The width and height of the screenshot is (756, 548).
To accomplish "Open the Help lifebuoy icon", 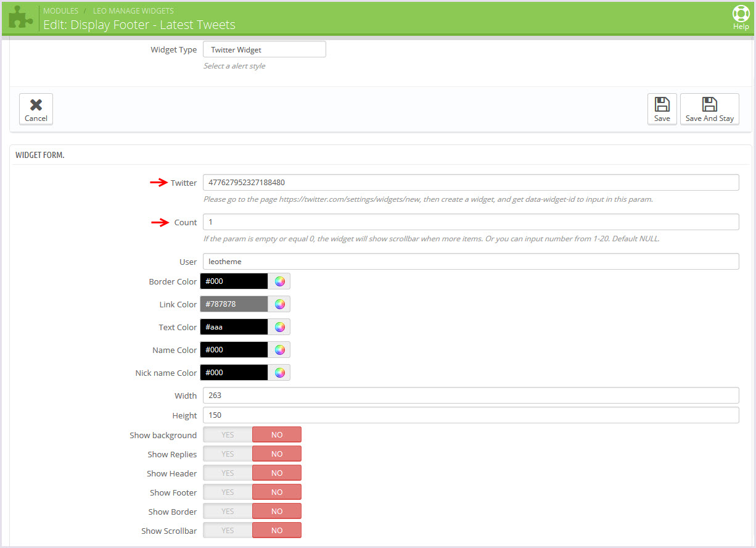I will pyautogui.click(x=741, y=17).
